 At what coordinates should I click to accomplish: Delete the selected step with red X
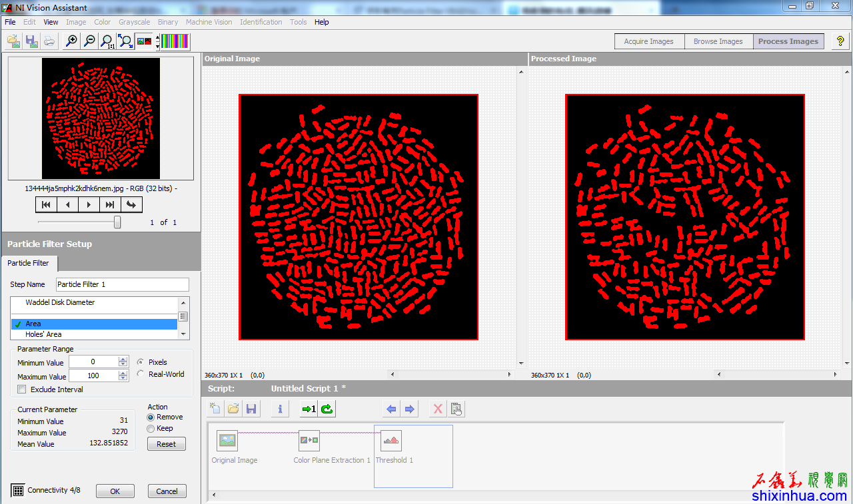[438, 409]
